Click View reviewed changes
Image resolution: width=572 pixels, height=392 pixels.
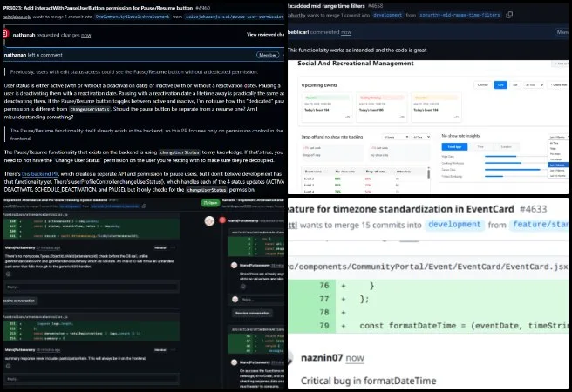tap(265, 35)
